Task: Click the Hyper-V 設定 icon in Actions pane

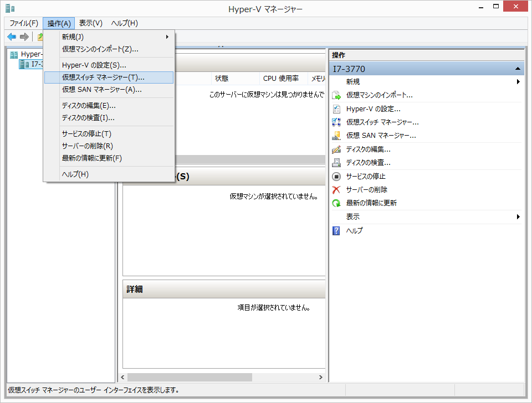Action: [x=336, y=109]
